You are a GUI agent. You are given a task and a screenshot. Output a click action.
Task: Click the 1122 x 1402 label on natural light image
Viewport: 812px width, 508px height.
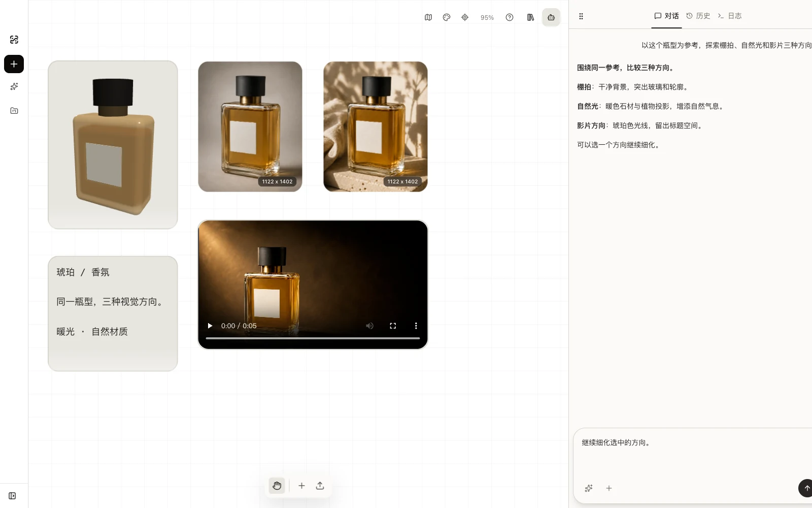pos(402,181)
